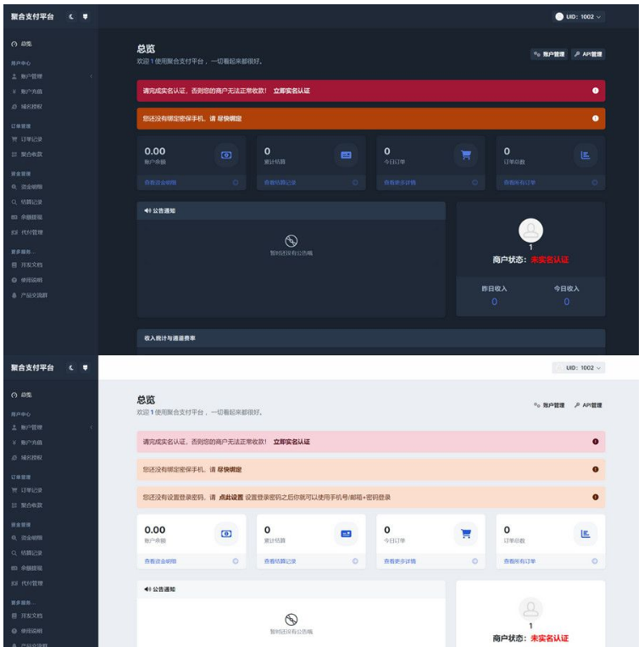Select 余额提现 in the light sidebar

point(31,567)
